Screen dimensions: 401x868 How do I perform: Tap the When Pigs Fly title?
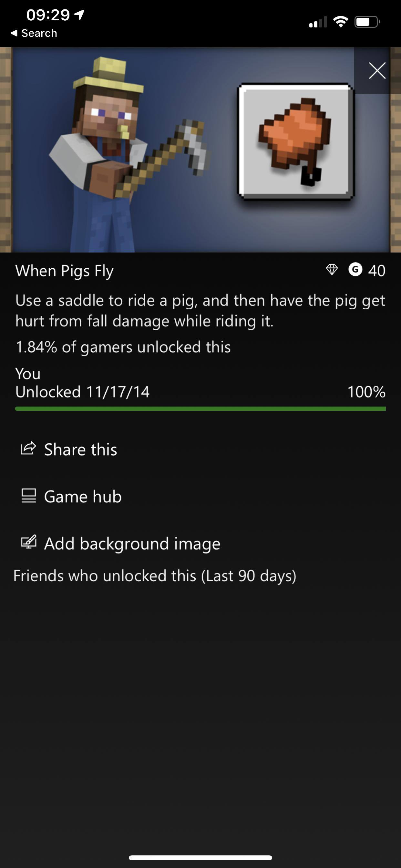point(64,271)
